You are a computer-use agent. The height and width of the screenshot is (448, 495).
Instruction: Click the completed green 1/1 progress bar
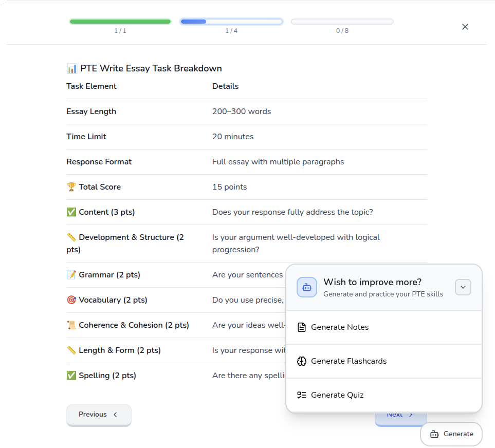(120, 22)
